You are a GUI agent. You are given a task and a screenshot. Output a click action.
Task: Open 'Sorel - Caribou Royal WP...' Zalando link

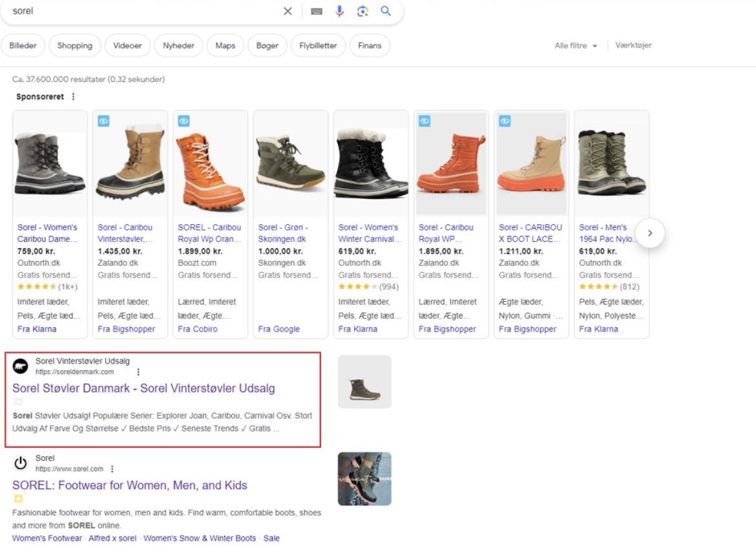(446, 233)
